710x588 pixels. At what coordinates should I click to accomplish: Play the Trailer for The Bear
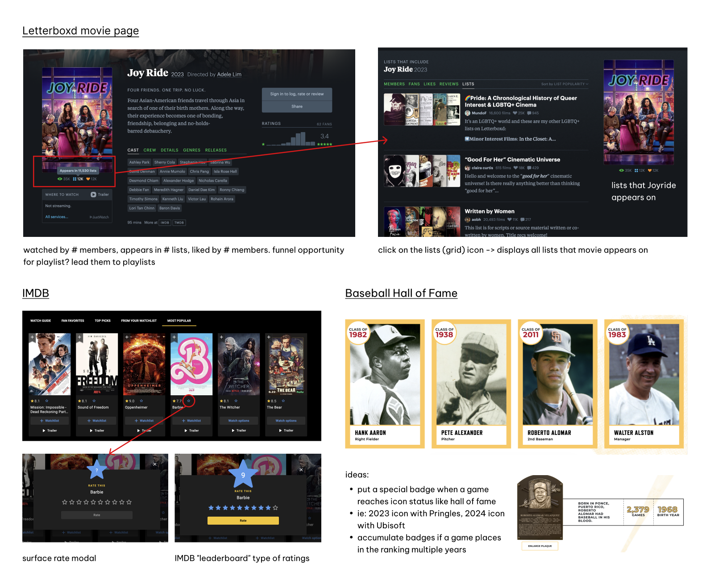click(x=286, y=431)
